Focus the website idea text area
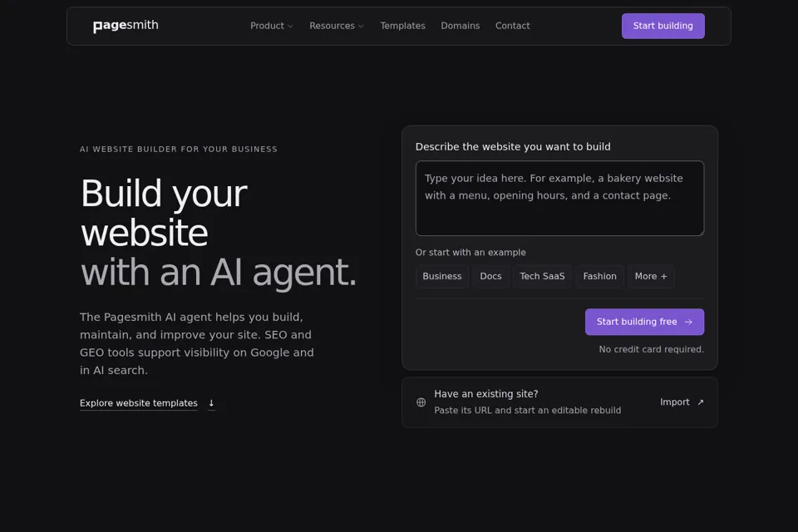The width and height of the screenshot is (798, 532). tap(559, 198)
